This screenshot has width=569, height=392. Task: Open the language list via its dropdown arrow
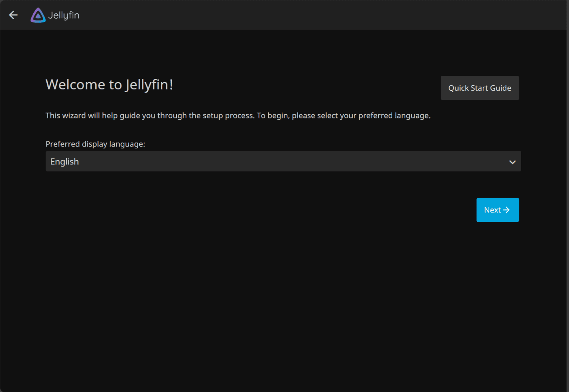(x=512, y=162)
